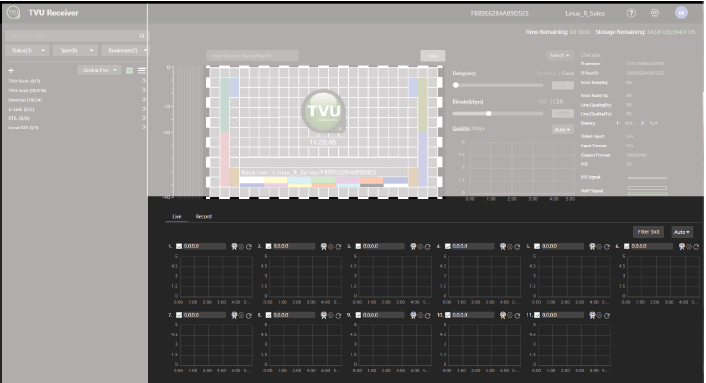The height and width of the screenshot is (383, 706).
Task: Expand the External group
Action: (x=144, y=99)
